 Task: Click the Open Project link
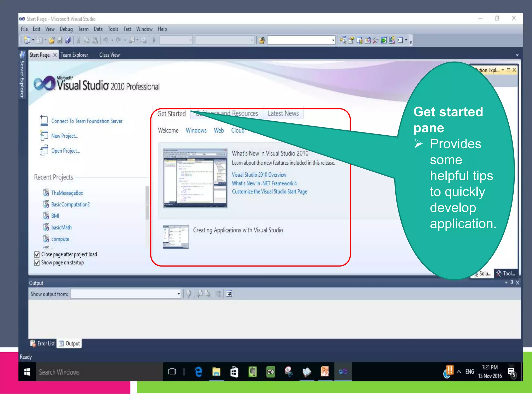[66, 151]
